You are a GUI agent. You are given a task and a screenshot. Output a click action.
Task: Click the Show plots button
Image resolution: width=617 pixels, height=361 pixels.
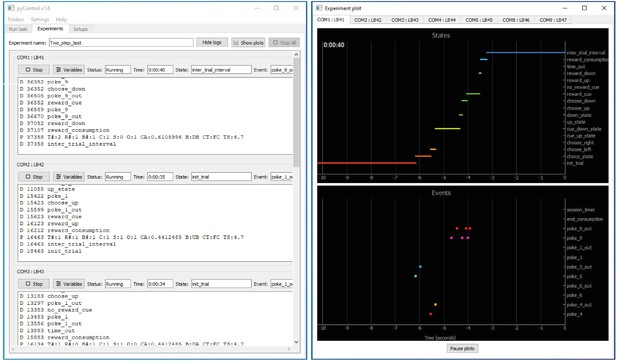tap(248, 43)
